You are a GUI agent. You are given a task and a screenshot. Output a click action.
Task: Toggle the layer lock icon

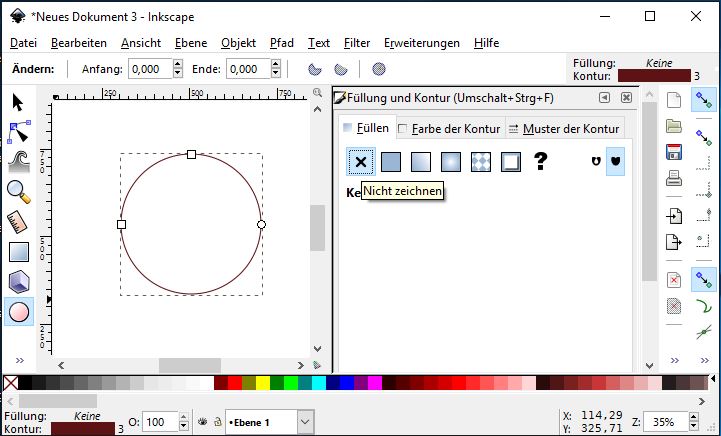coord(217,422)
